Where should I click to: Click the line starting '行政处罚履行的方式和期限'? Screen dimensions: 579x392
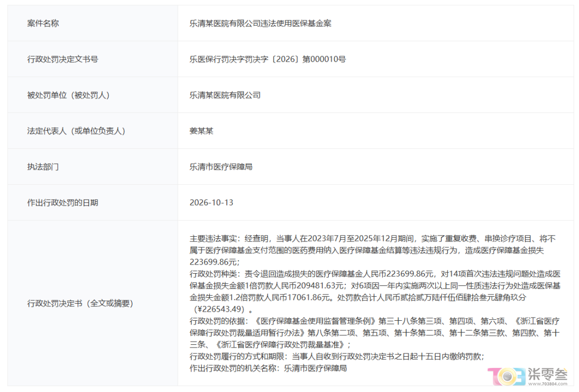pos(337,356)
